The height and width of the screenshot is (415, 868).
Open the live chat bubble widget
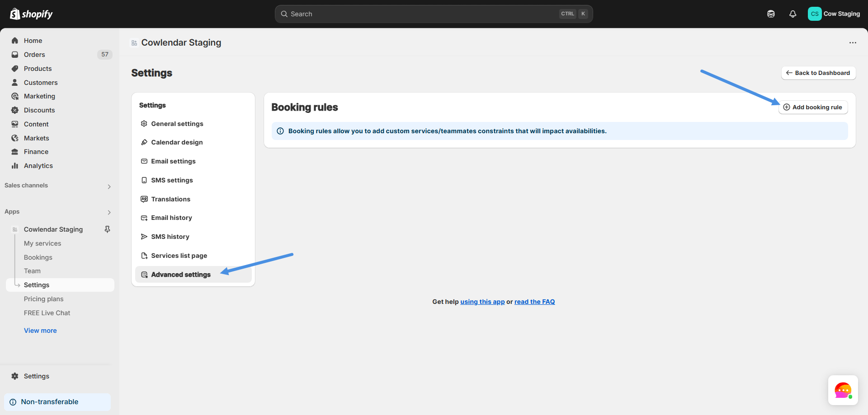(843, 390)
